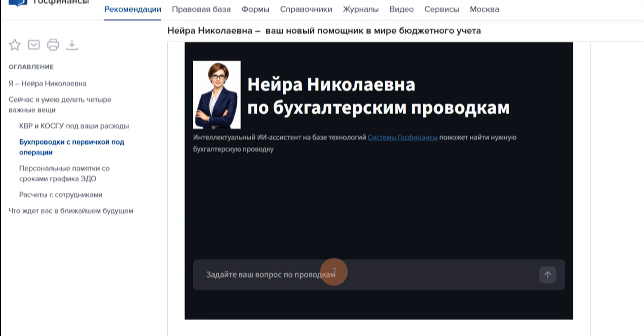This screenshot has height=336, width=644.
Task: Print the page using printer icon
Action: pos(53,45)
